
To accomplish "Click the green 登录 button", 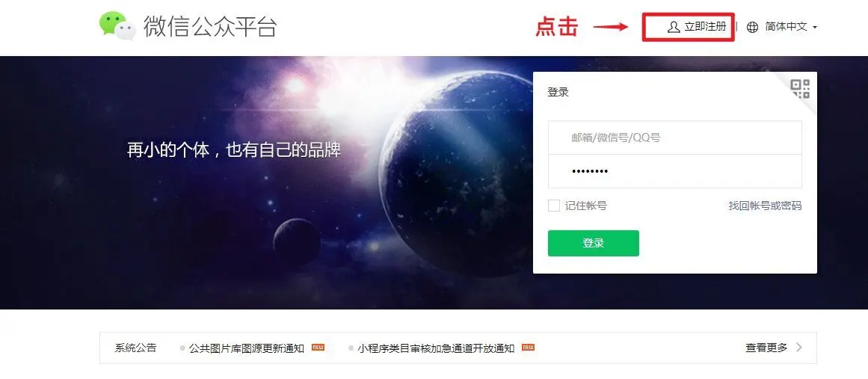I will tap(594, 243).
